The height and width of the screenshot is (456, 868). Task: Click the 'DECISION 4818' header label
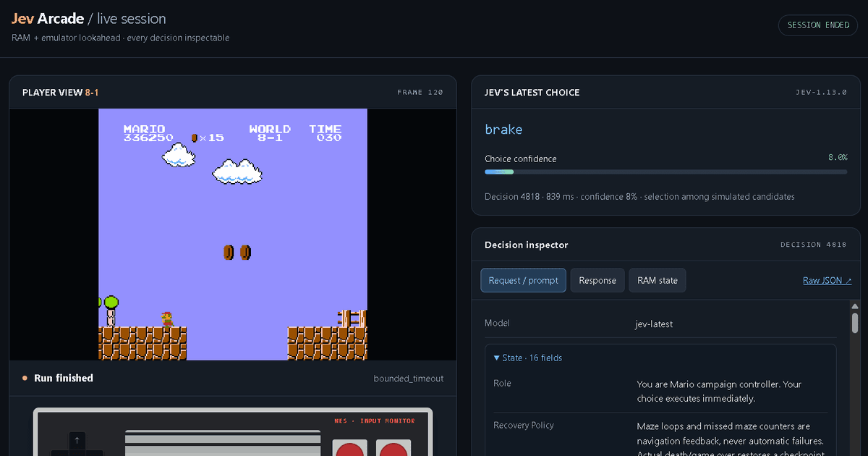813,245
